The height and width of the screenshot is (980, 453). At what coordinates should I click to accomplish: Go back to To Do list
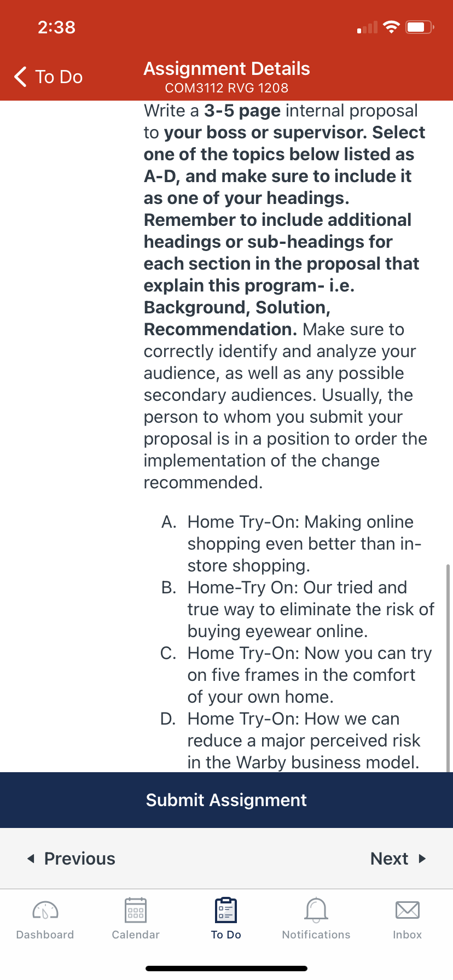[48, 77]
